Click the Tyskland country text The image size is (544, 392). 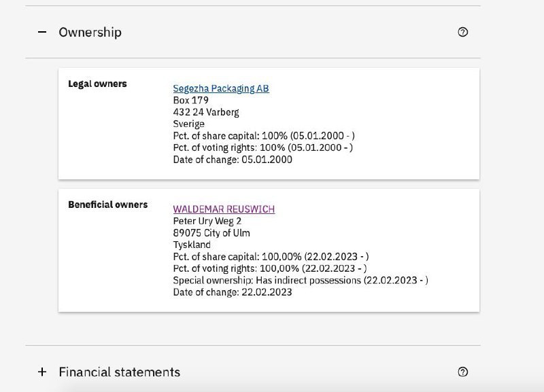[x=192, y=245]
